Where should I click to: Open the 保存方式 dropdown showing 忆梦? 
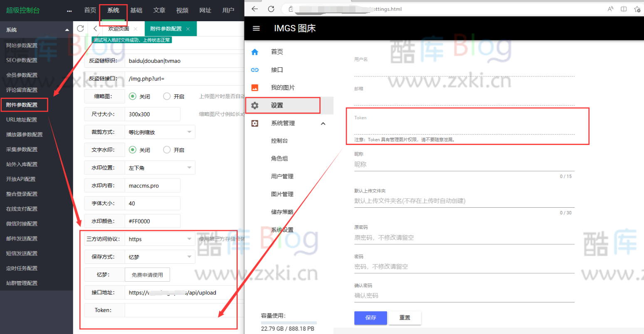[160, 257]
